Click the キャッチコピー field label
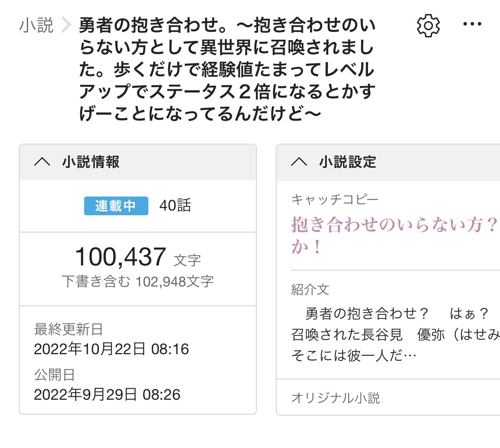The height and width of the screenshot is (448, 500). click(335, 200)
